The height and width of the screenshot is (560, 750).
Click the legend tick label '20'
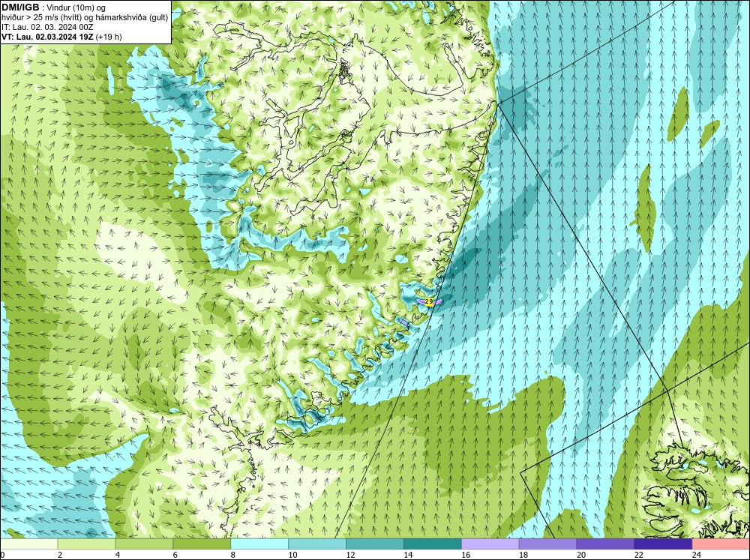(581, 555)
